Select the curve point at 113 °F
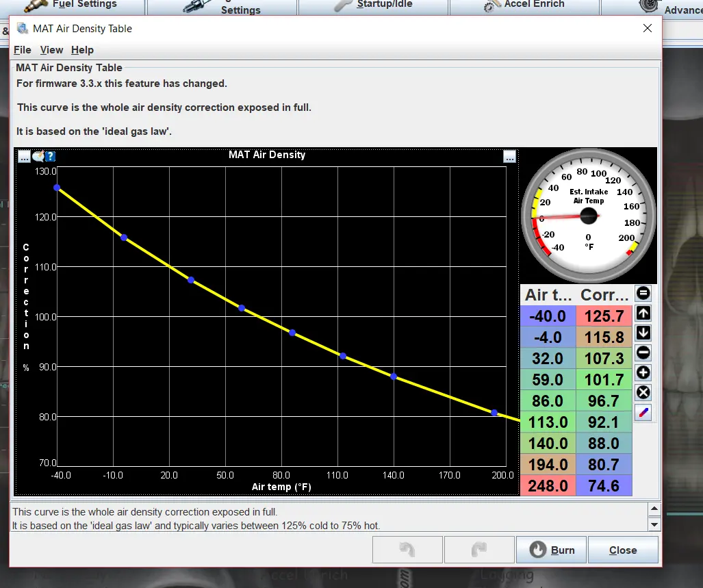This screenshot has width=703, height=588. point(343,356)
